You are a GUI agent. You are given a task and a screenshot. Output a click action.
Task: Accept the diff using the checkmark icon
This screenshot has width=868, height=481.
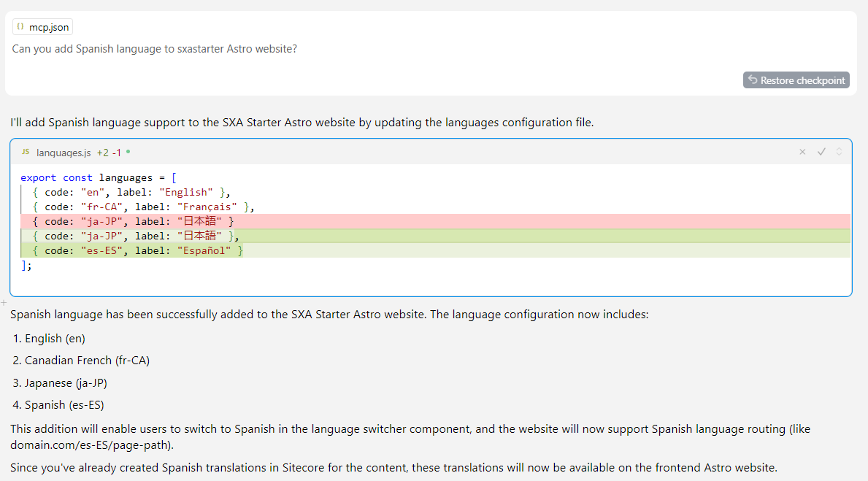point(821,151)
